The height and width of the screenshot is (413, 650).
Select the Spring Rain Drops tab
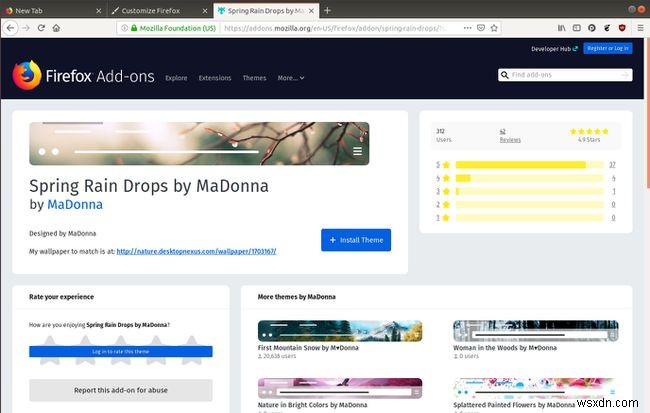(266, 11)
